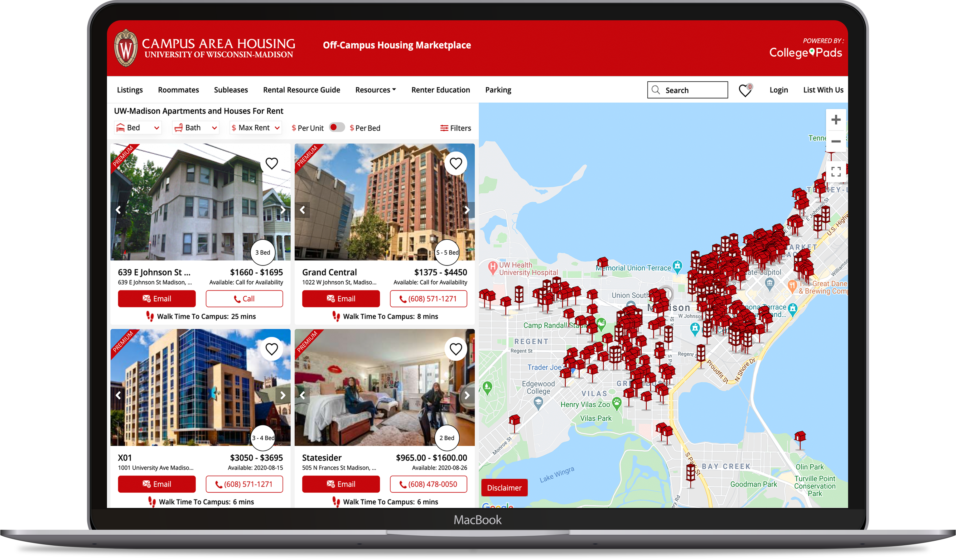The image size is (956, 560).
Task: Expand the Max Rent dropdown
Action: pyautogui.click(x=256, y=128)
